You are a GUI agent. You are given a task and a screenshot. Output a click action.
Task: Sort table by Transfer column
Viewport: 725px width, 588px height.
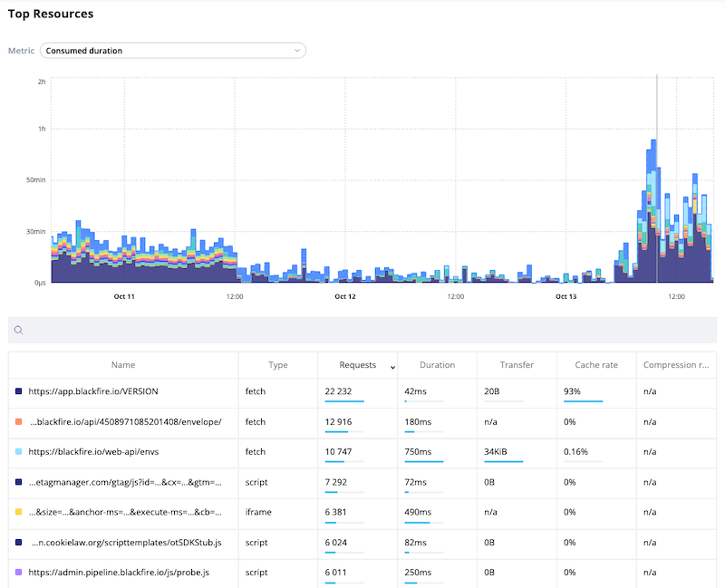(x=517, y=365)
